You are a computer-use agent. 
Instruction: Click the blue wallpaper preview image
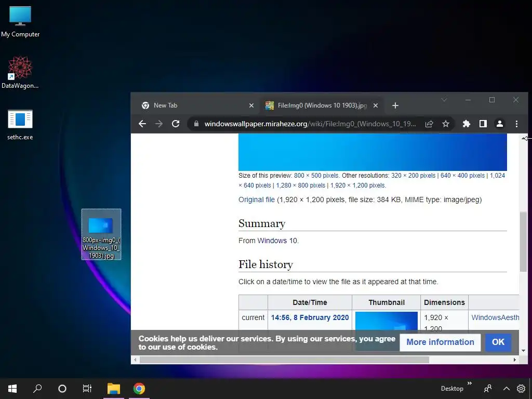[x=373, y=152]
